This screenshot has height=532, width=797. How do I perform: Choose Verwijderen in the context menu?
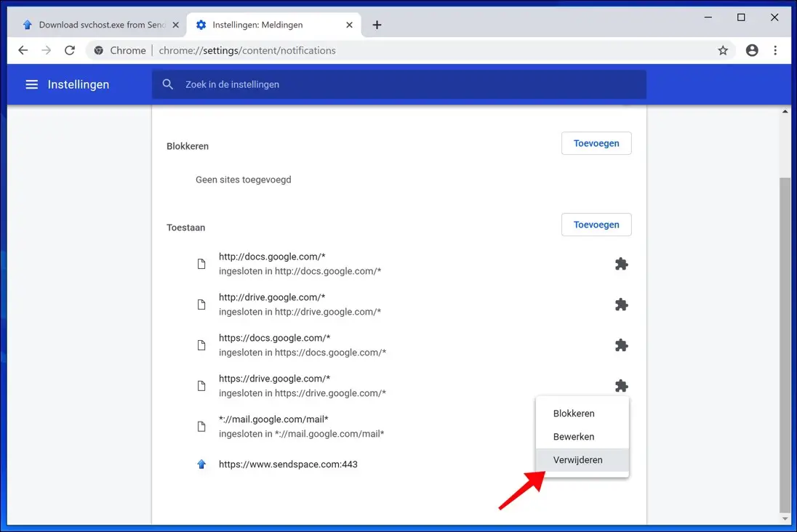(582, 460)
